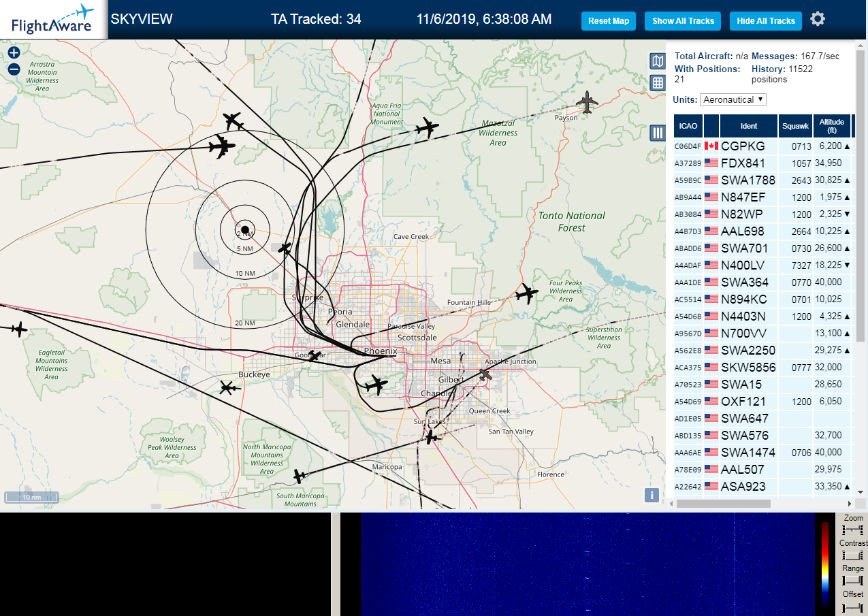Select the aircraft near Four Peaks Wilderness

526,294
